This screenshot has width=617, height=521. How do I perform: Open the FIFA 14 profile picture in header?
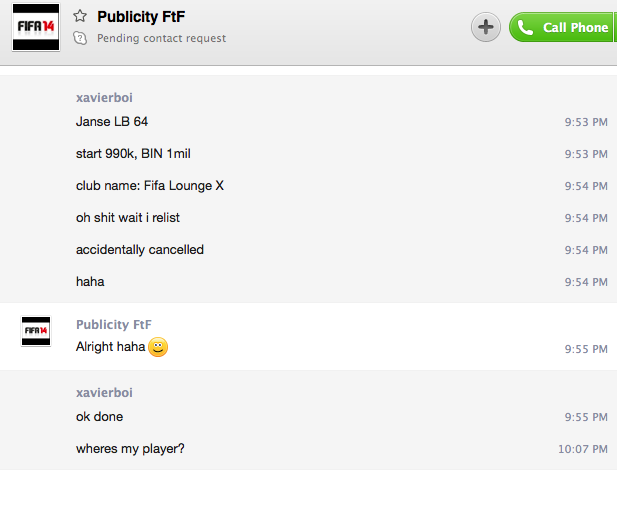(x=35, y=27)
